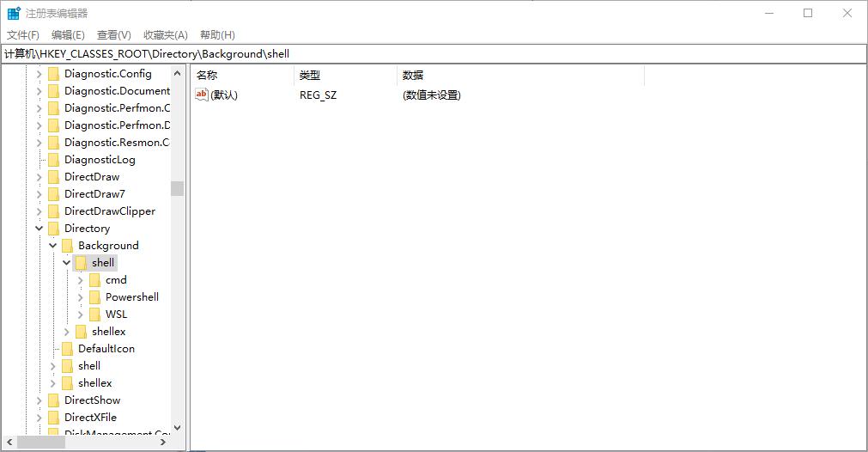Select the WSL key
This screenshot has width=868, height=452.
[116, 314]
